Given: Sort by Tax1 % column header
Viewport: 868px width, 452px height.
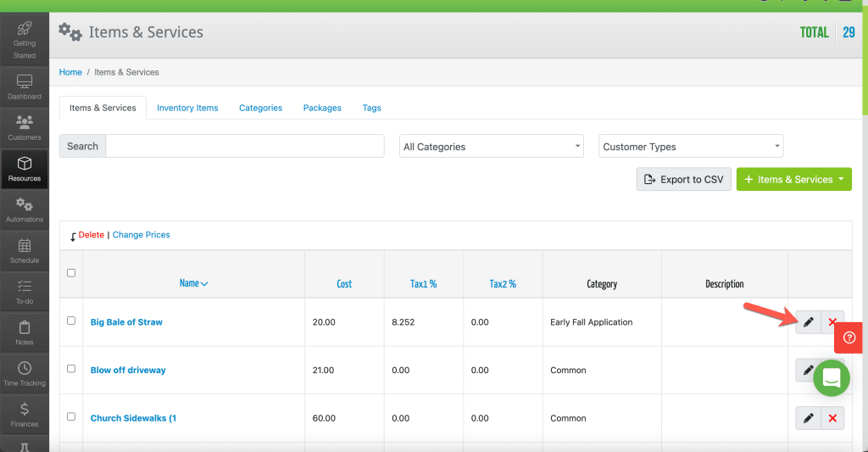Looking at the screenshot, I should [424, 283].
